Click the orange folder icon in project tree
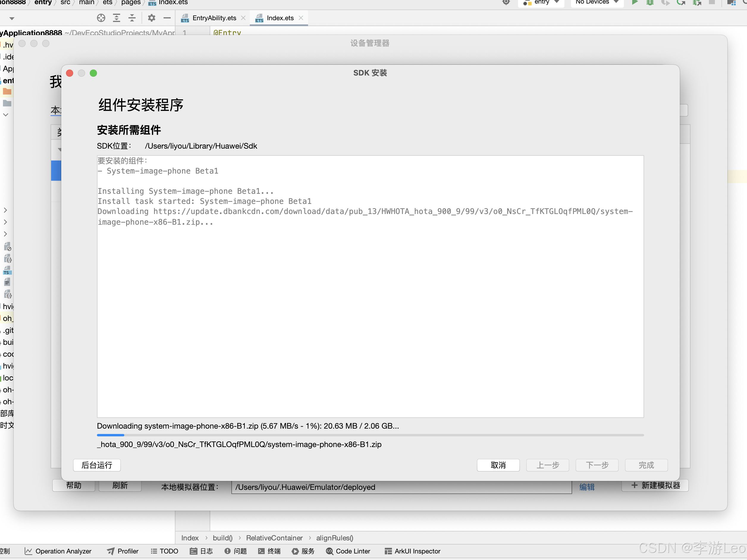The width and height of the screenshot is (747, 560). coord(7,92)
